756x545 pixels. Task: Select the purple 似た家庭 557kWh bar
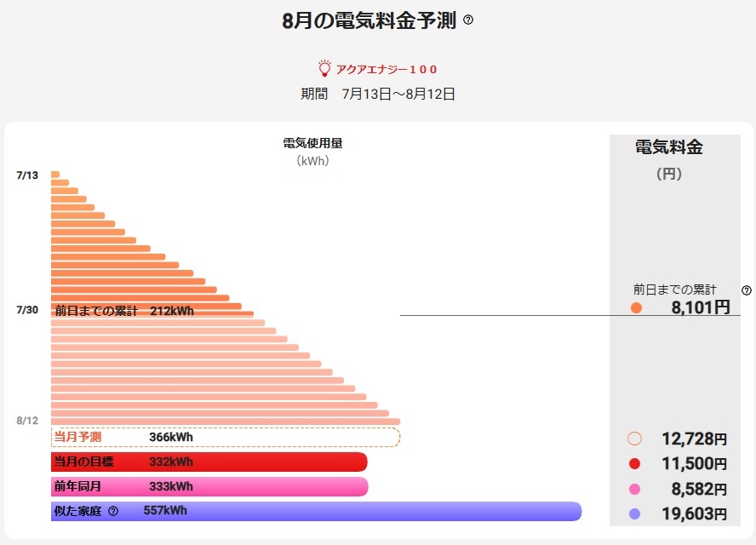(315, 511)
